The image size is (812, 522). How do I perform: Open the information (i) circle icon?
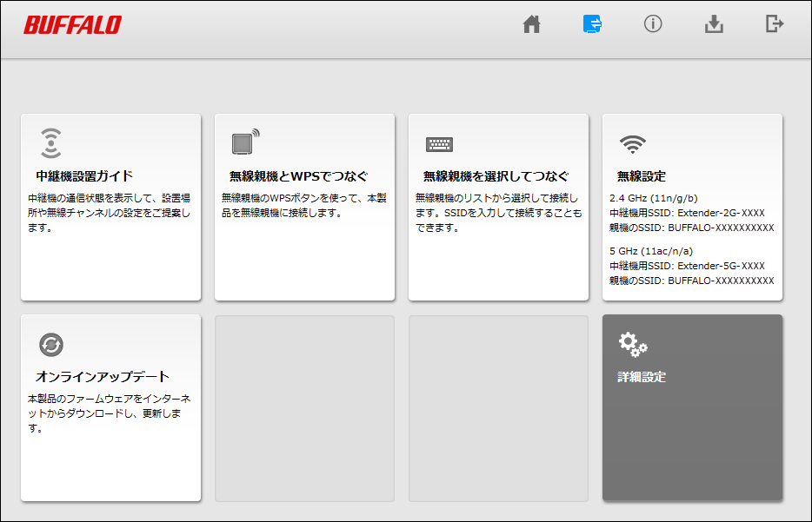pyautogui.click(x=653, y=24)
